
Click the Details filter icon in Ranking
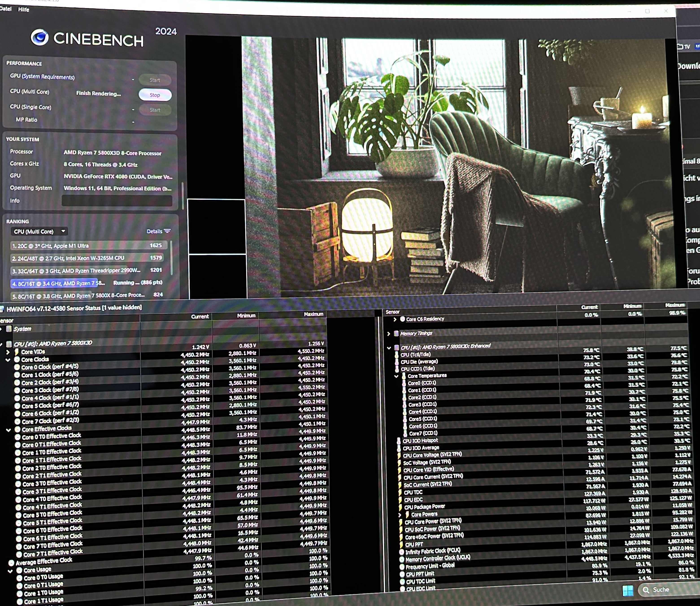(x=167, y=231)
